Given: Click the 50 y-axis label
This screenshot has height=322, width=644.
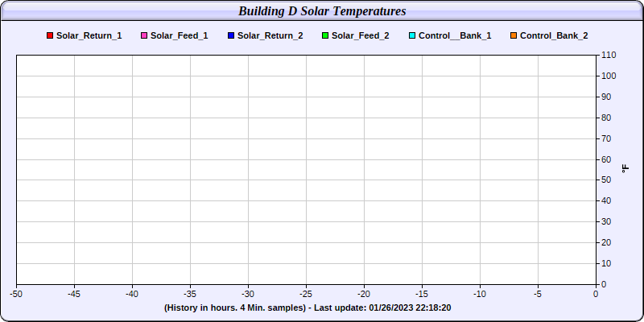Looking at the screenshot, I should click(606, 180).
